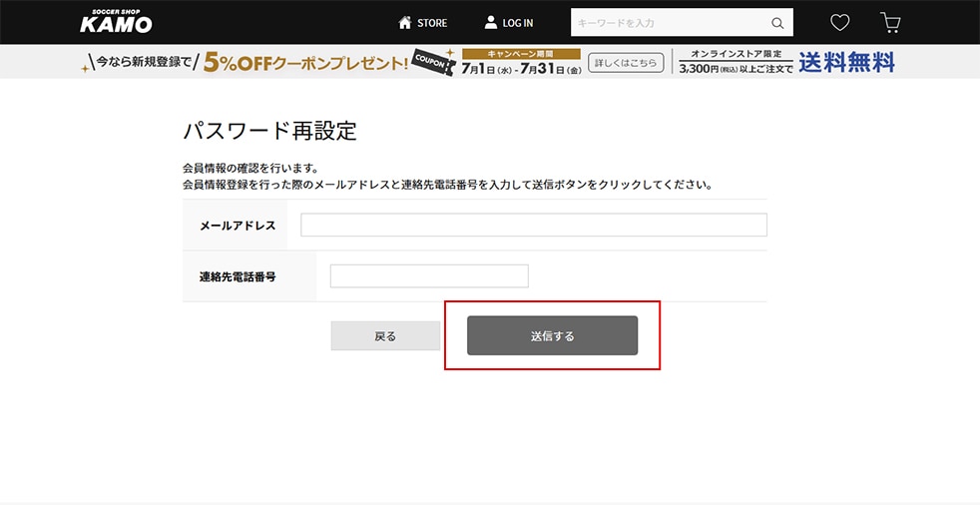Viewport: 980px width, 505px height.
Task: Focus the キーワードを入力 search box
Action: (x=669, y=23)
